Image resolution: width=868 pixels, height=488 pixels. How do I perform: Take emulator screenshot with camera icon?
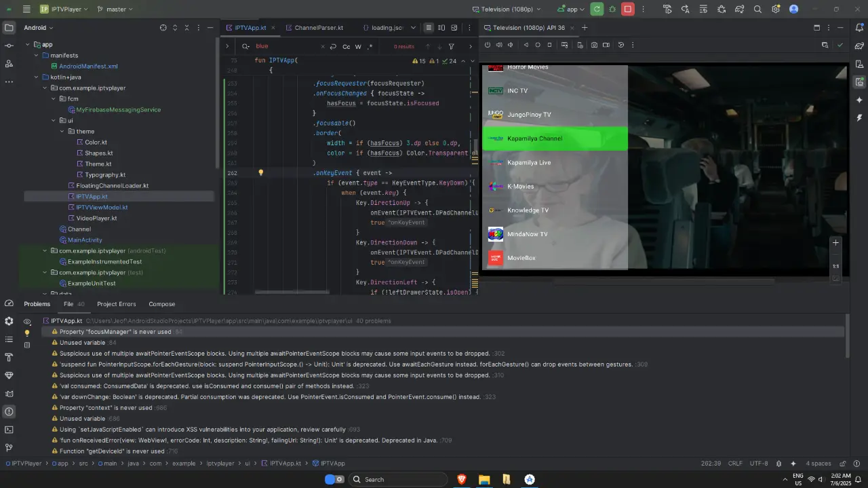pos(594,45)
